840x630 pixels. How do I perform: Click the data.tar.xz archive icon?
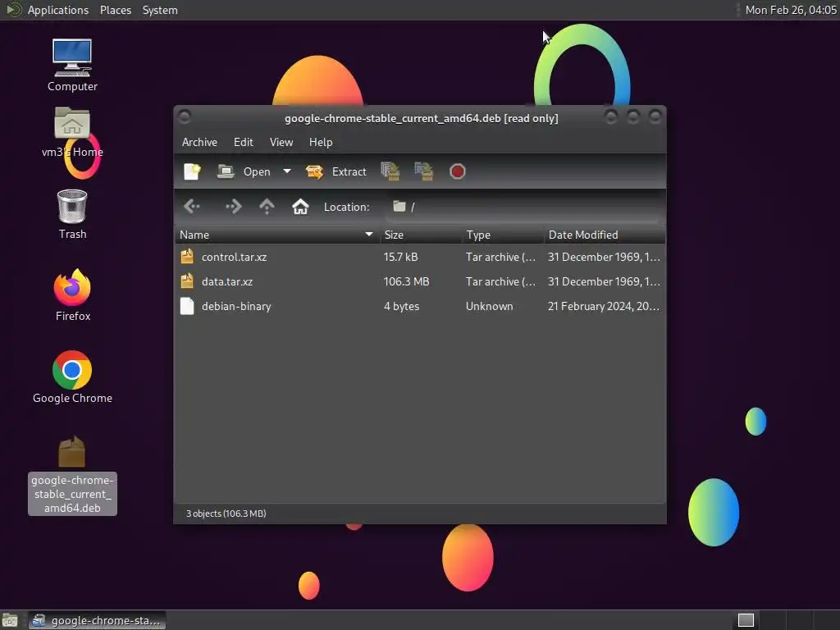(187, 281)
